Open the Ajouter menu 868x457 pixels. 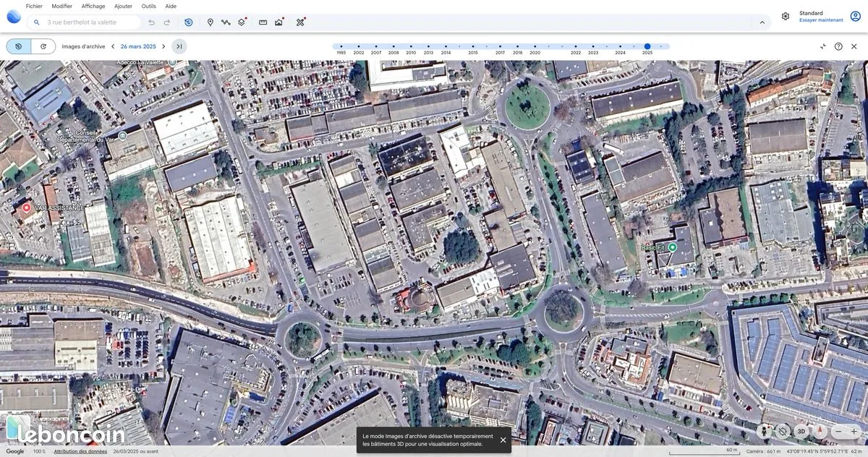pyautogui.click(x=123, y=6)
